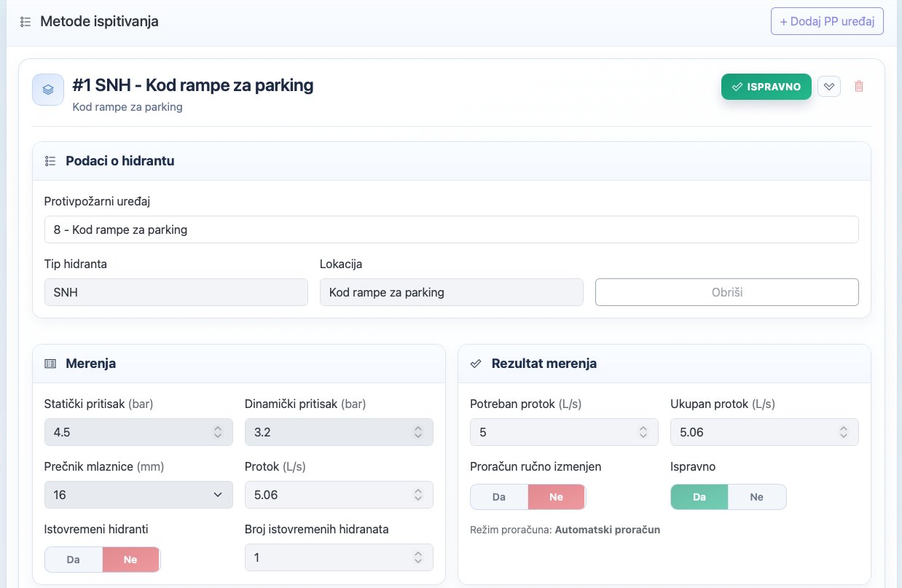The image size is (902, 588).
Task: Click the Obriši button
Action: click(x=726, y=292)
